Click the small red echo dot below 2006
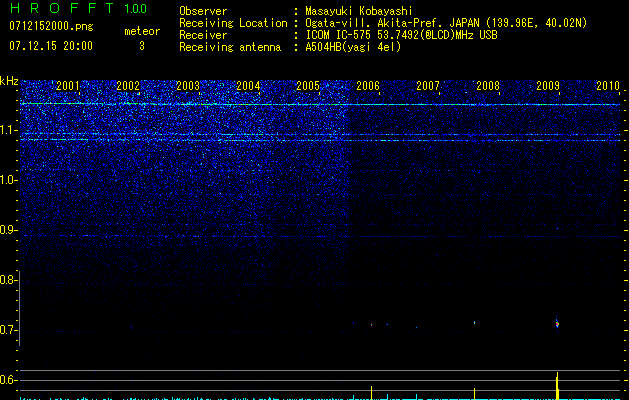 click(x=371, y=325)
